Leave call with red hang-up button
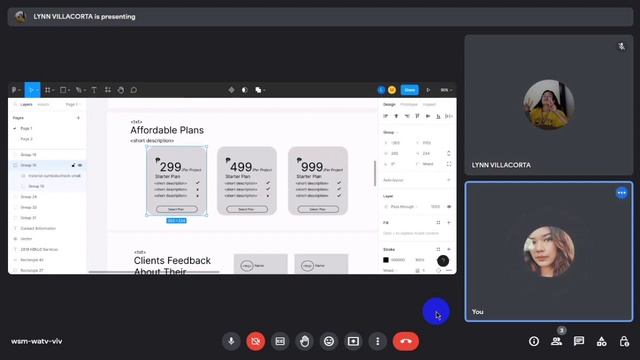 406,341
